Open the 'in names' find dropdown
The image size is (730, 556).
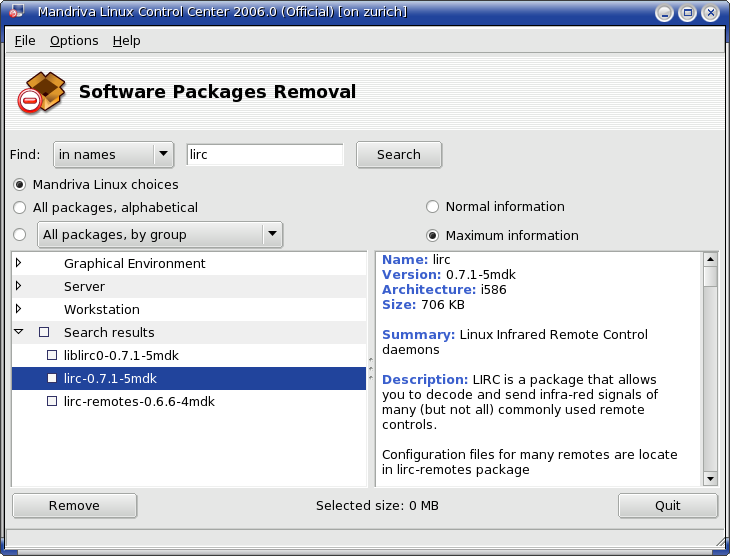coord(114,155)
